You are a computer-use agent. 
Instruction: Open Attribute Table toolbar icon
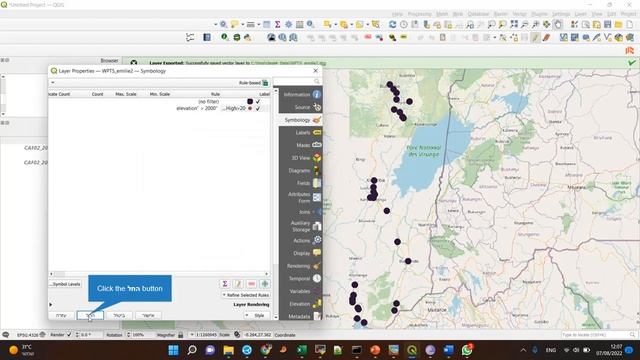coord(267,24)
